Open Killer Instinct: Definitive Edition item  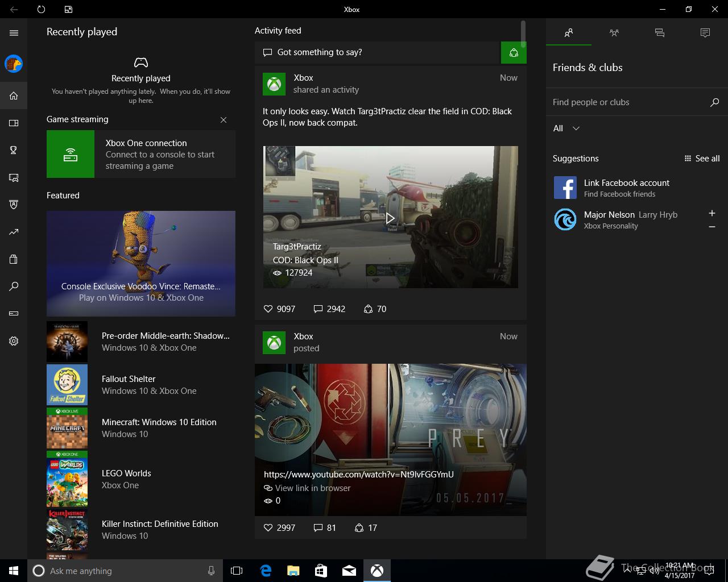tap(141, 530)
